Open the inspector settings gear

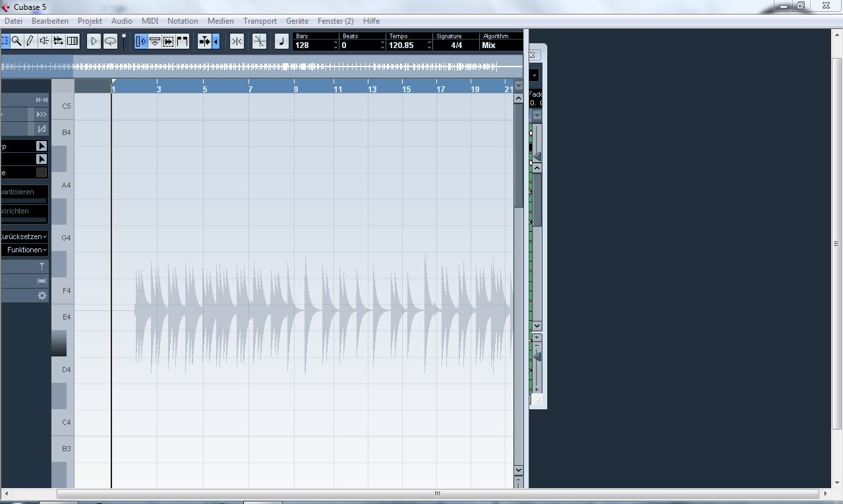pyautogui.click(x=42, y=296)
